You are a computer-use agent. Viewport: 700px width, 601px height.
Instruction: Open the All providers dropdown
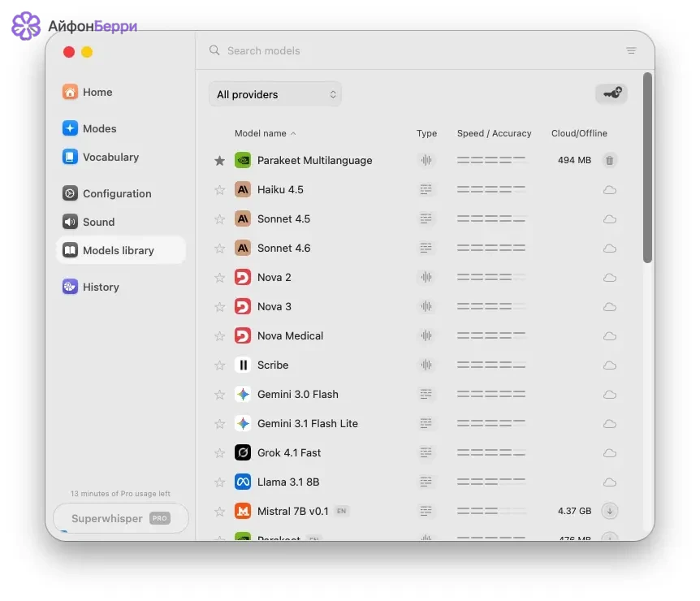(275, 94)
